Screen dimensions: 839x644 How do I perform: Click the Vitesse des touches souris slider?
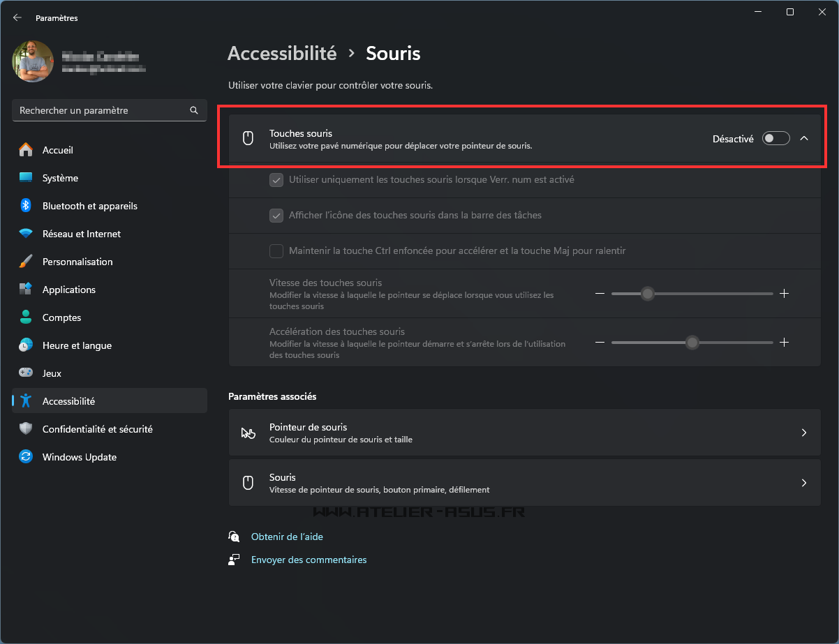point(691,294)
